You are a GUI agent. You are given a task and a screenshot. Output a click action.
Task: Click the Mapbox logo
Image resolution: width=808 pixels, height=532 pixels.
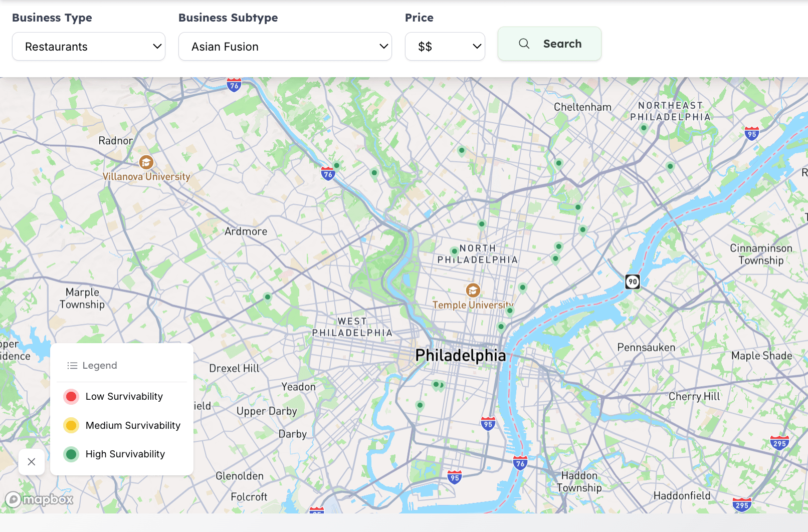[39, 499]
